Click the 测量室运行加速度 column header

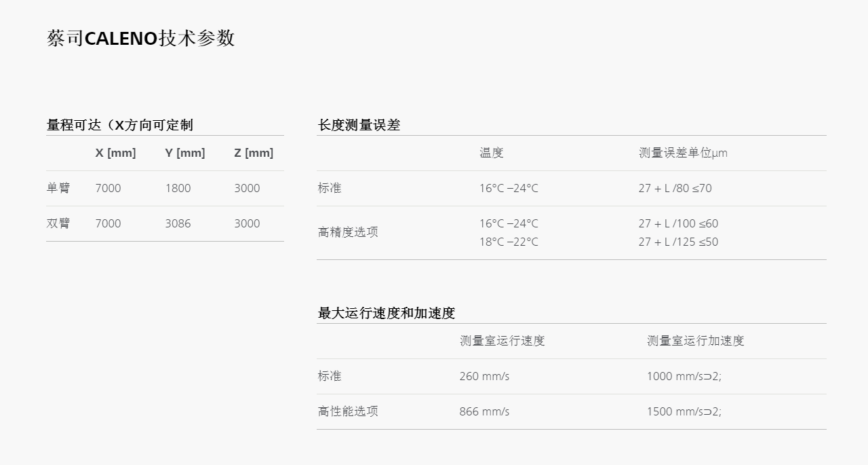click(x=695, y=341)
